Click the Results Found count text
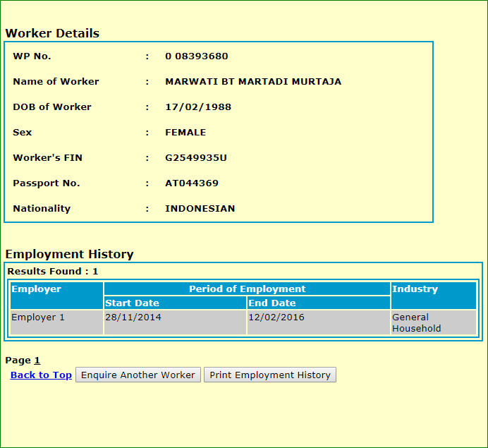The width and height of the screenshot is (488, 448). pos(53,272)
